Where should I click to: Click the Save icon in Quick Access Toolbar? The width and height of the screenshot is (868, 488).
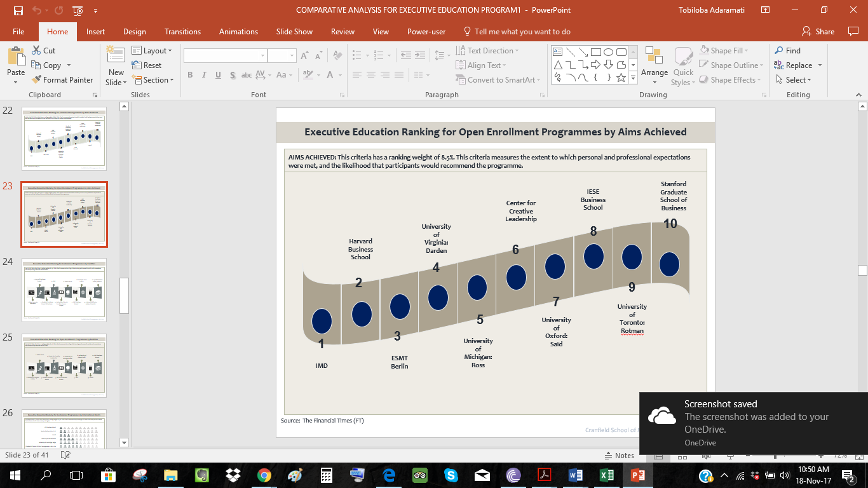[x=18, y=10]
